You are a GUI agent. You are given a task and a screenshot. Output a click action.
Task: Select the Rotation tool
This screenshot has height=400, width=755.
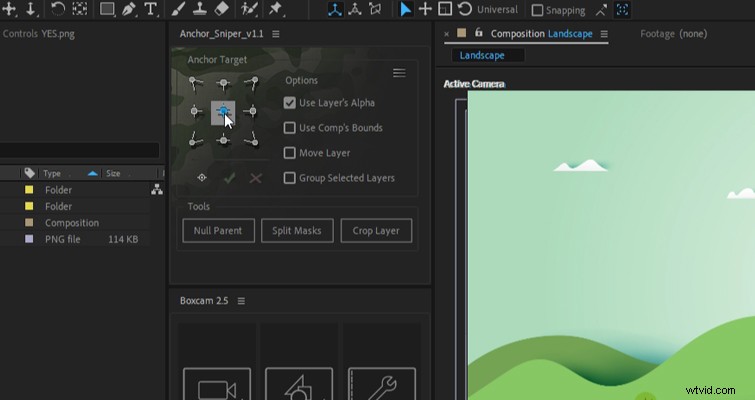coord(58,9)
